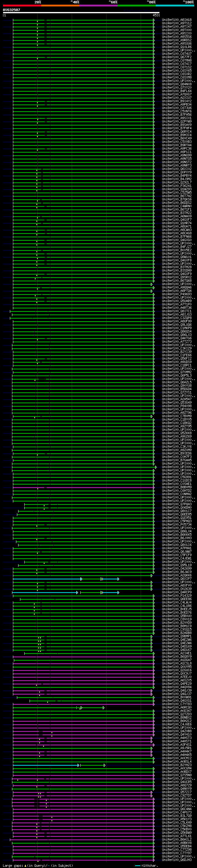Select the UniRef100_O42699 label
Viewport: 197px width, 868px height.
177,568
